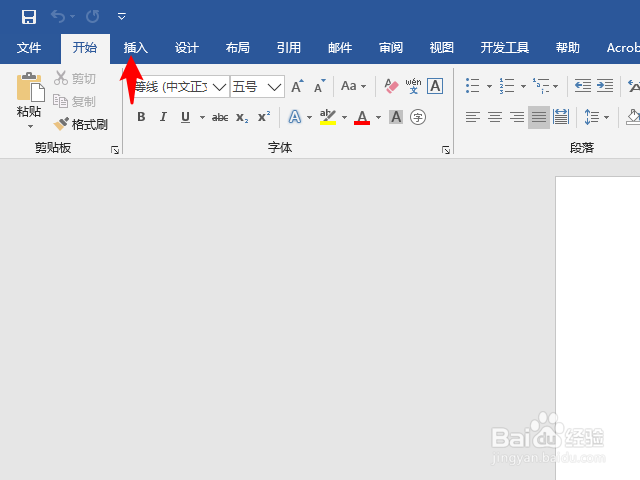This screenshot has width=640, height=480.
Task: Click the 剪切 cut button
Action: tap(75, 78)
